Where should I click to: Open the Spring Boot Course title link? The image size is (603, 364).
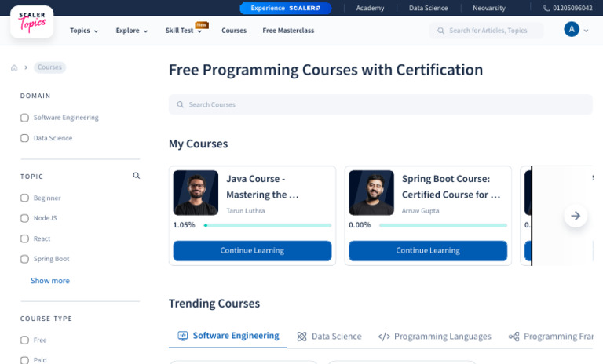451,187
